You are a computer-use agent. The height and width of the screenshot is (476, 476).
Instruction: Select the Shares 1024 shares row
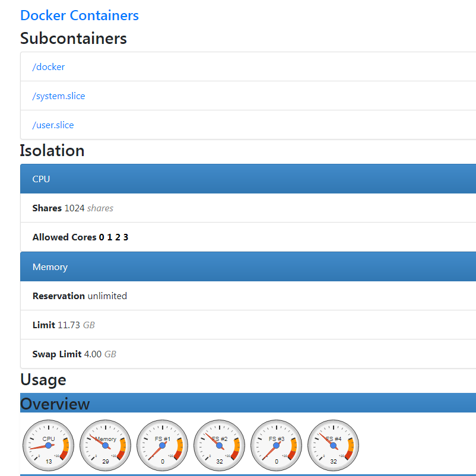point(248,208)
